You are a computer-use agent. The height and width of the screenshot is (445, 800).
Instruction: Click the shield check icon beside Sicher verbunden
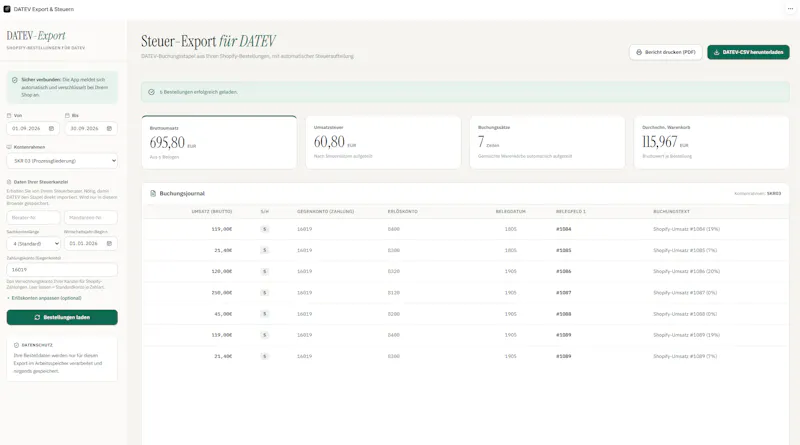[15, 80]
